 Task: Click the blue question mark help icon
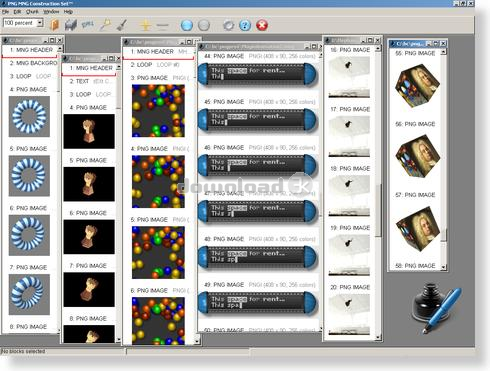click(245, 25)
